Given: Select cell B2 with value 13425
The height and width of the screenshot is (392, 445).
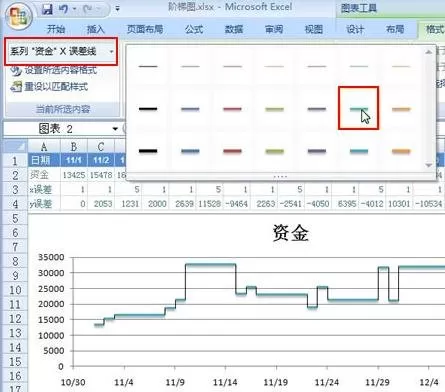Looking at the screenshot, I should (74, 175).
